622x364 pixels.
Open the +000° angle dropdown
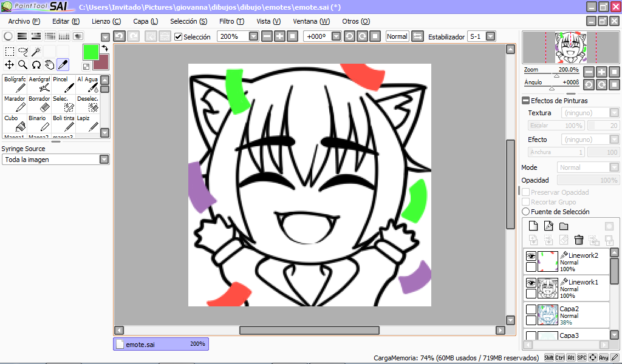[x=336, y=36]
